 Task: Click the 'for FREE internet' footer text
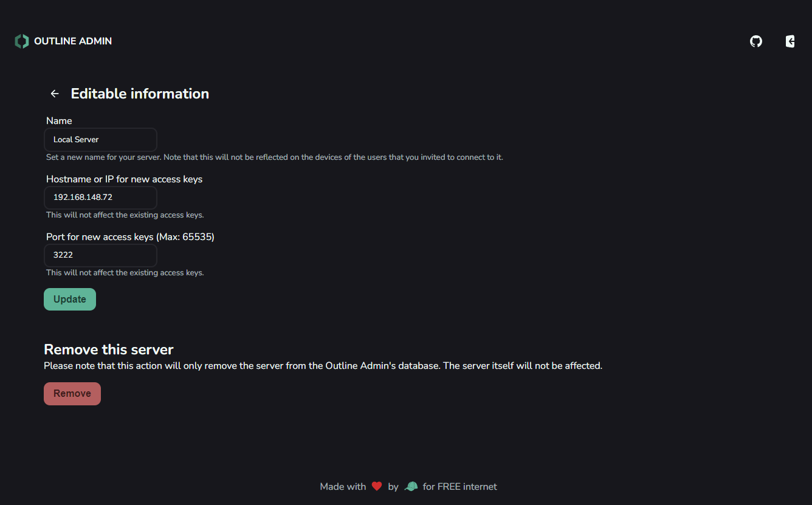point(460,487)
